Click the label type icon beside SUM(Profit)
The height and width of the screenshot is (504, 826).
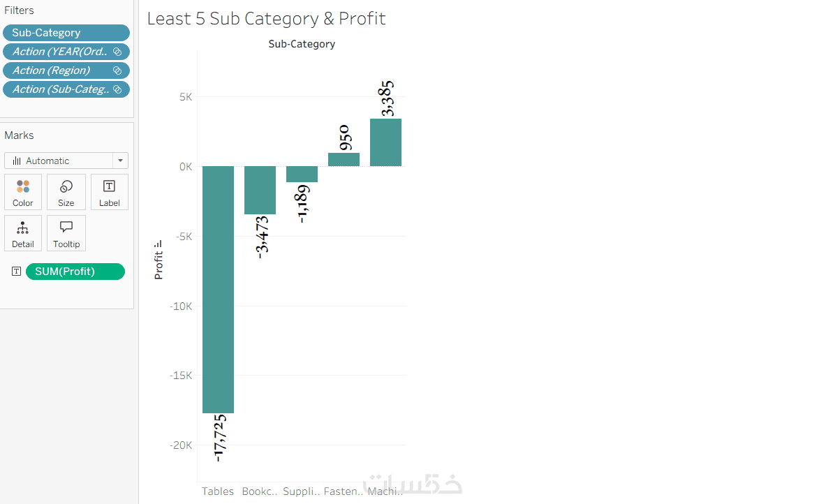(x=17, y=272)
